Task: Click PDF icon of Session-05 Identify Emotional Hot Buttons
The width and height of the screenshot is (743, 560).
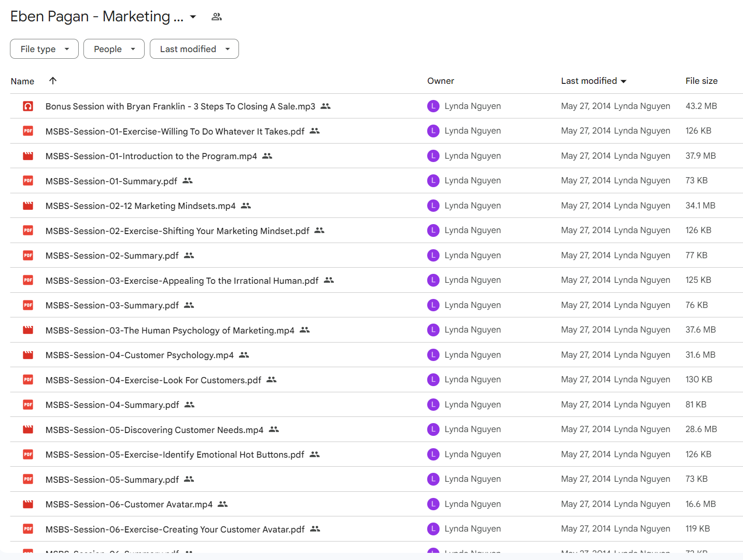Action: tap(28, 454)
